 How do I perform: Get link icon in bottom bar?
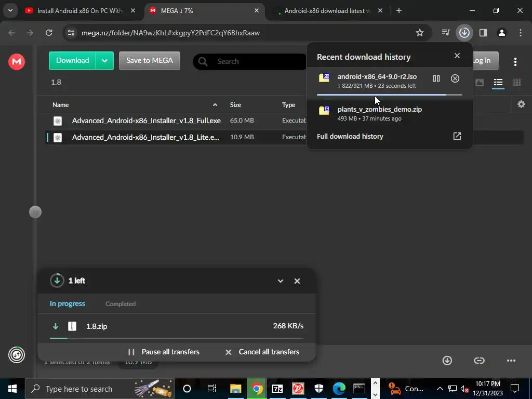479,361
